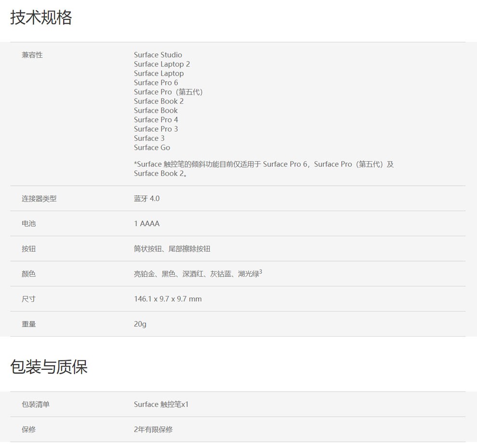Click the 连接器类型 label
The height and width of the screenshot is (448, 477).
click(39, 199)
